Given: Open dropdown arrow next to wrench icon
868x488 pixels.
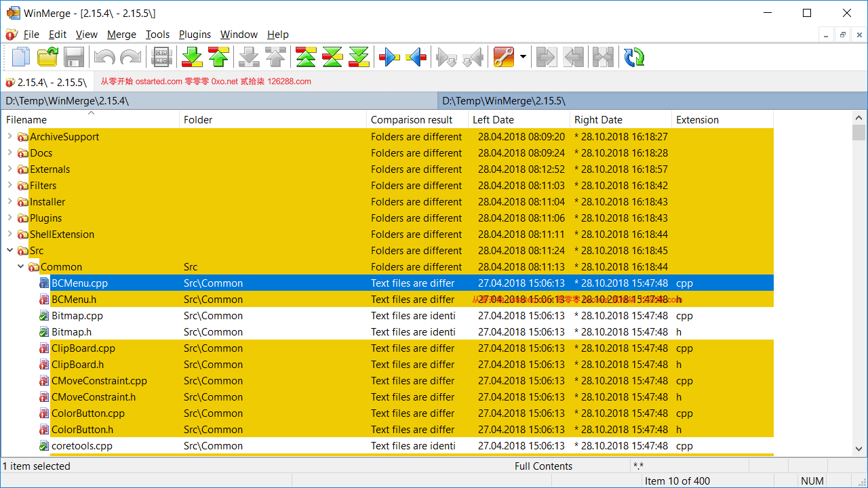Looking at the screenshot, I should (x=523, y=57).
